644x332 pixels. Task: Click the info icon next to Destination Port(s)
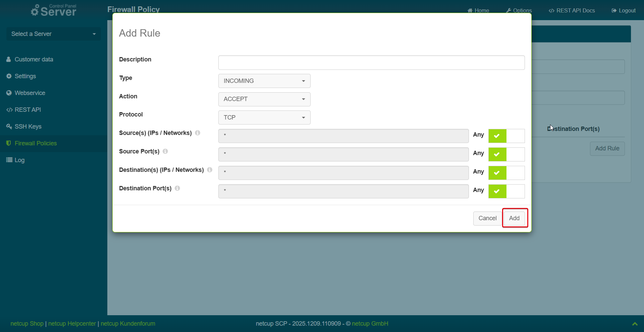coord(177,188)
